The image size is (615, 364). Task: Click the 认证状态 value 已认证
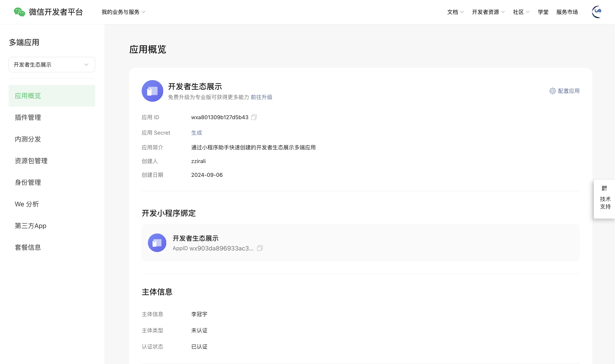point(199,347)
